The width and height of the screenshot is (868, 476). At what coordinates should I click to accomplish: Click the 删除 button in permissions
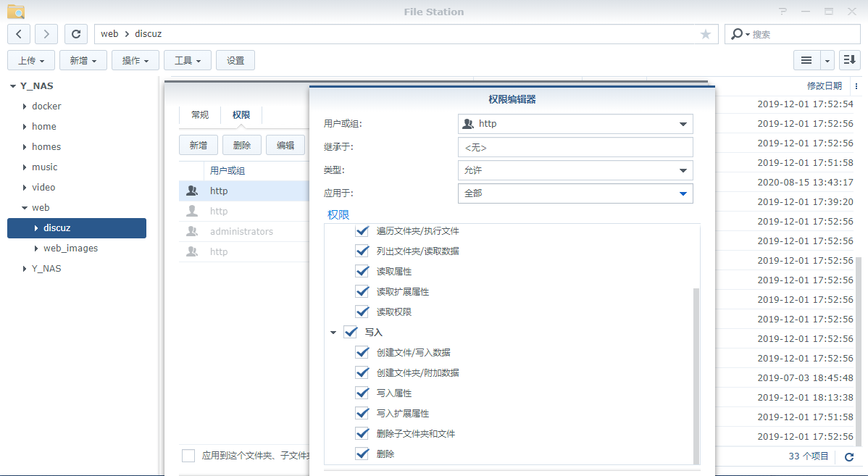tap(242, 146)
